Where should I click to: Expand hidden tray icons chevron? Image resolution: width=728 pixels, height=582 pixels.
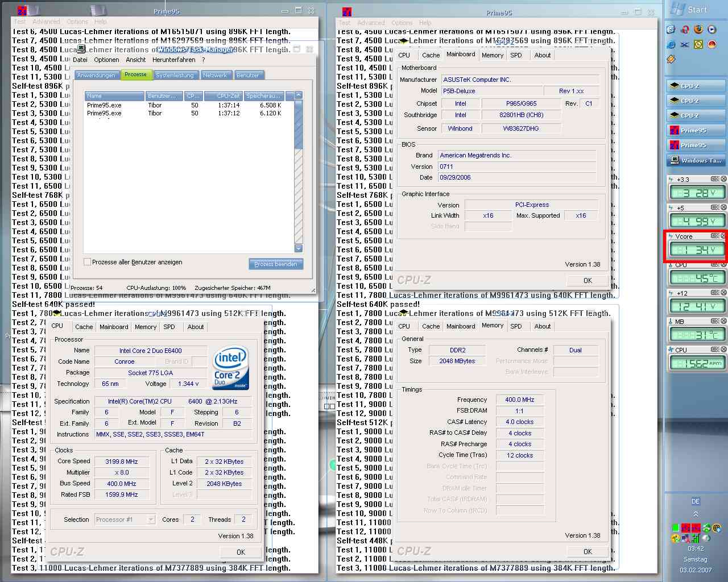[x=696, y=514]
